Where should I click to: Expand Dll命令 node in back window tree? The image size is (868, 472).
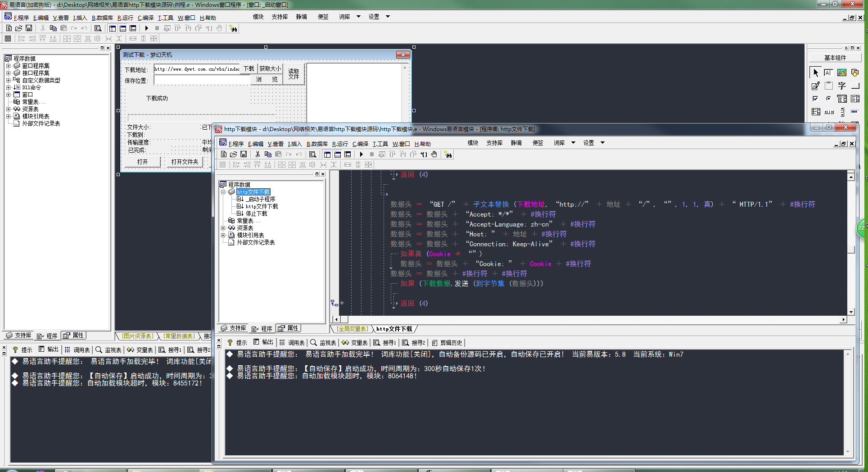(8, 87)
